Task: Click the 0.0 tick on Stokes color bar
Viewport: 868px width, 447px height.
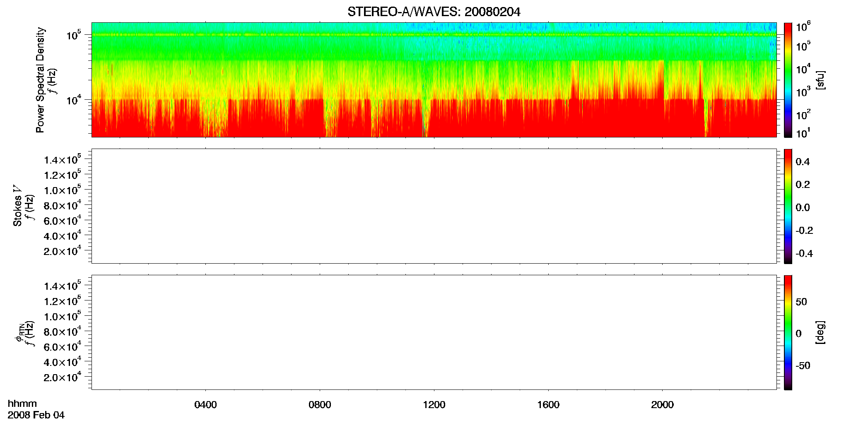Action: tap(803, 208)
